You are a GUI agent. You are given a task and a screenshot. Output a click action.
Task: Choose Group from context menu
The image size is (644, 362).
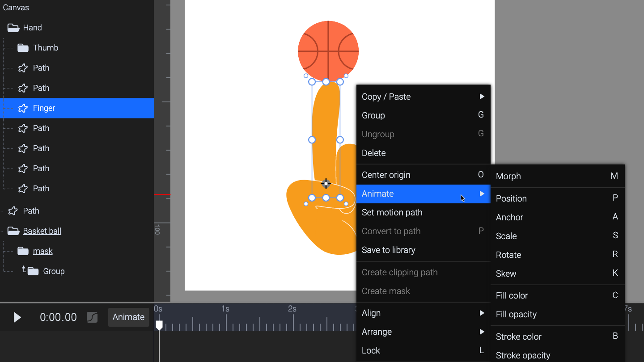coord(423,115)
